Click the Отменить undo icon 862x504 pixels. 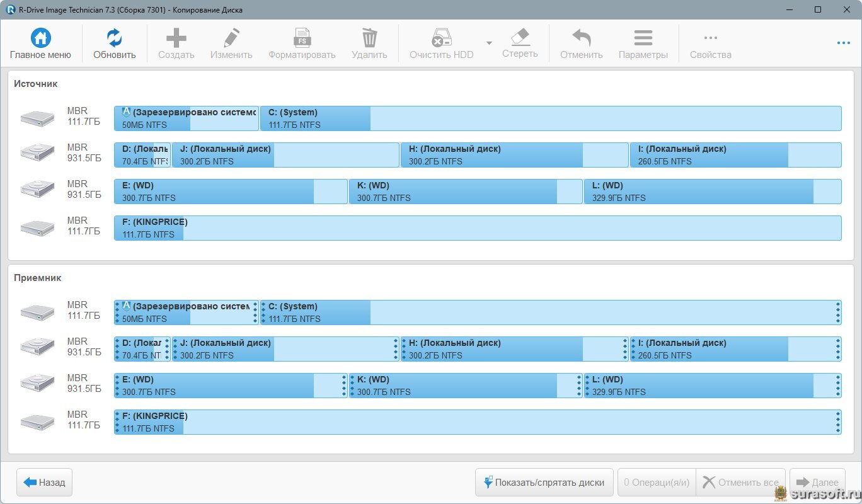coord(581,38)
